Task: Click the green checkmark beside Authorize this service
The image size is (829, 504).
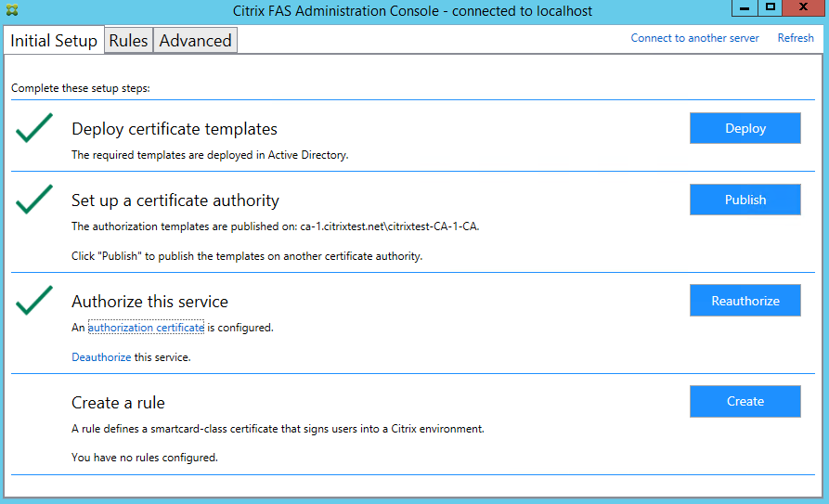Action: pos(34,300)
